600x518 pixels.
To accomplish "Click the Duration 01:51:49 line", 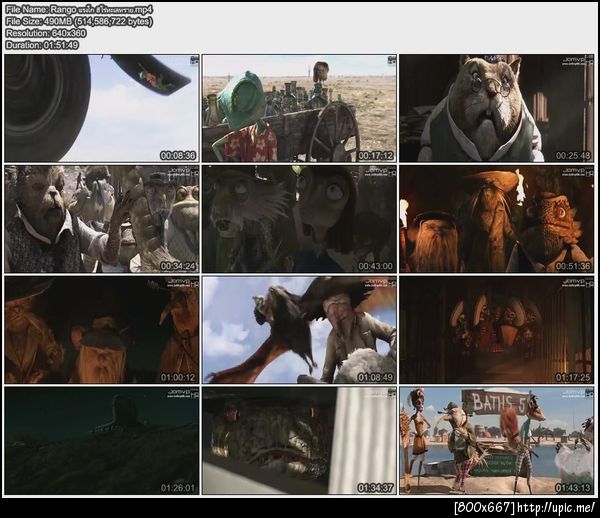I will pos(42,45).
